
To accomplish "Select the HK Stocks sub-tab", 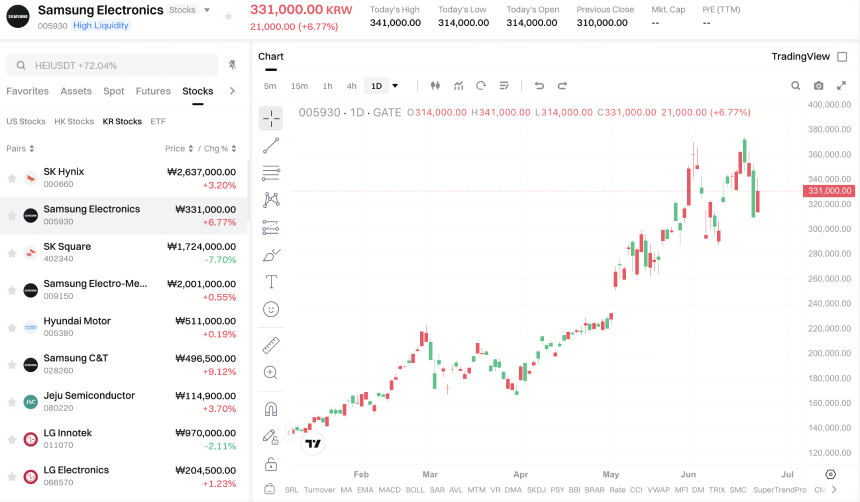I will click(x=74, y=121).
